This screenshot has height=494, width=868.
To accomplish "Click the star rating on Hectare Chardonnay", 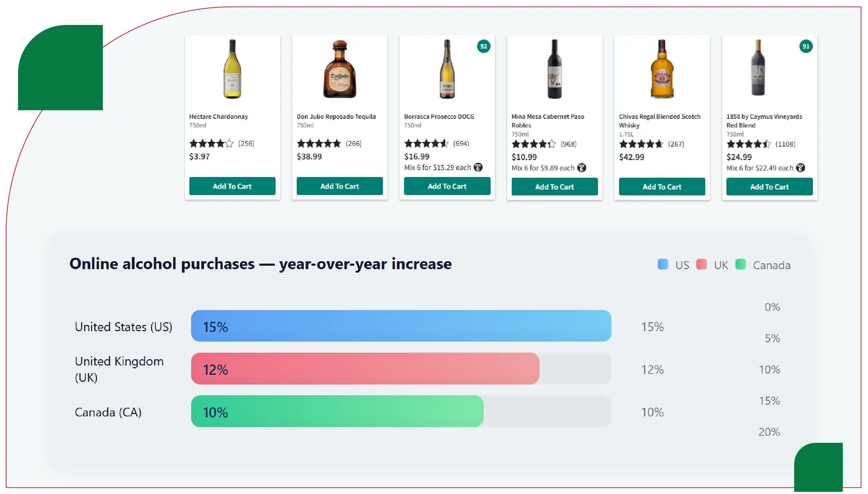I will 211,143.
